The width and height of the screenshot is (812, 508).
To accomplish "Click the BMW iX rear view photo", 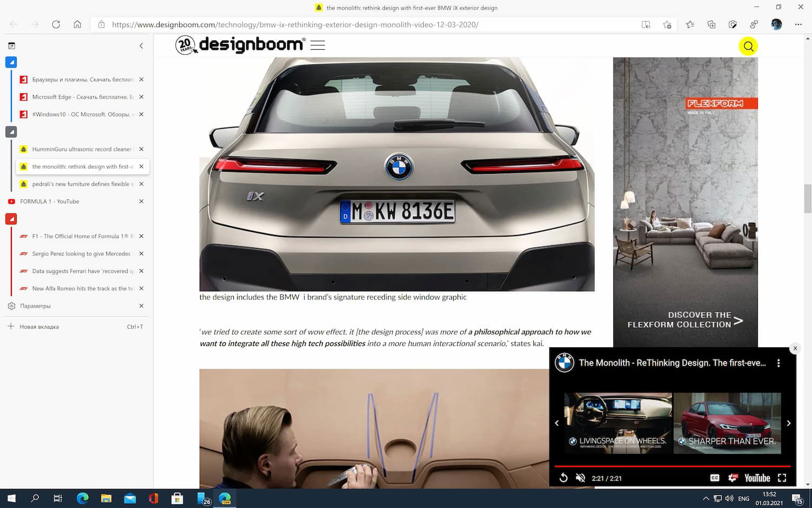I will 397,174.
